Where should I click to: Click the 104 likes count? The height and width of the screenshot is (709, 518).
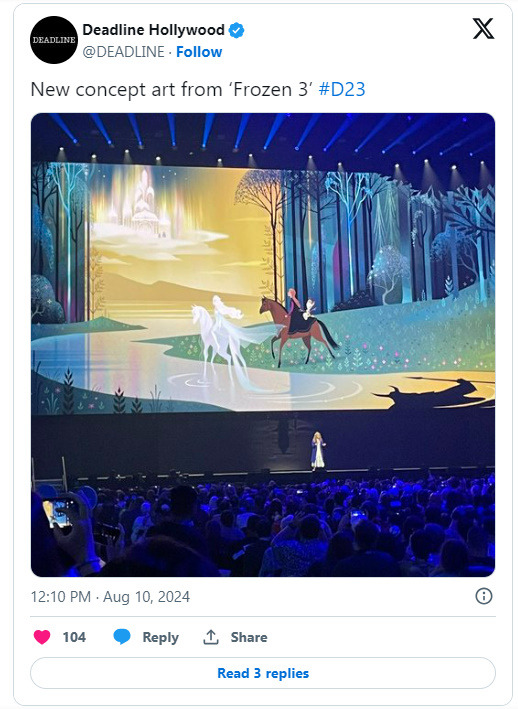[x=74, y=637]
